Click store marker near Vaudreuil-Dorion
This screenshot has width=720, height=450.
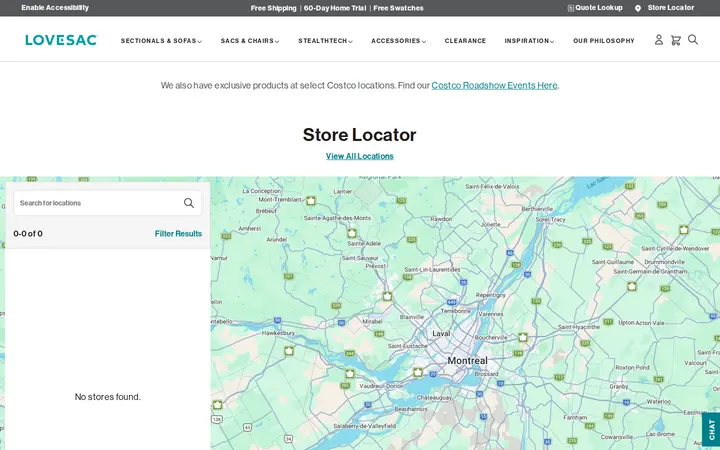350,374
